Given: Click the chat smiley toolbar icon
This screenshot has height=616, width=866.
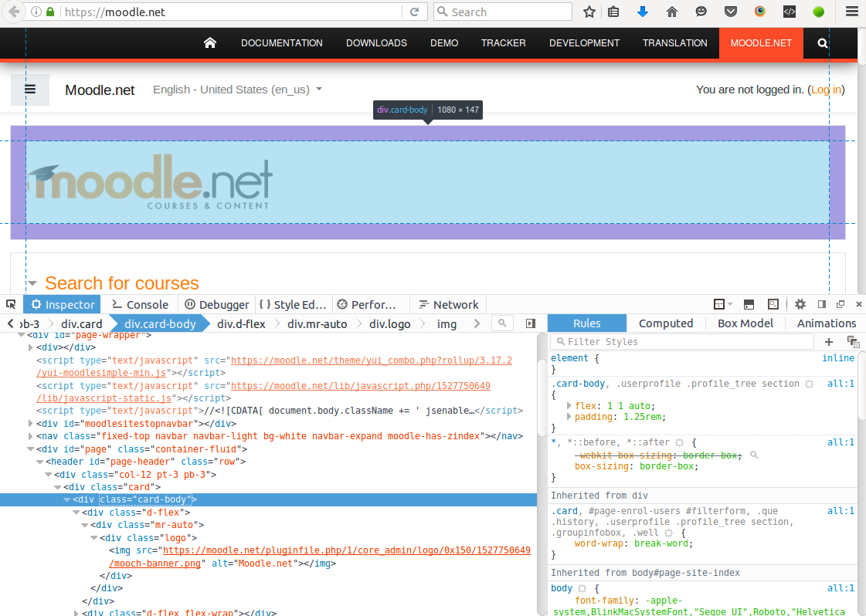Looking at the screenshot, I should (x=701, y=12).
